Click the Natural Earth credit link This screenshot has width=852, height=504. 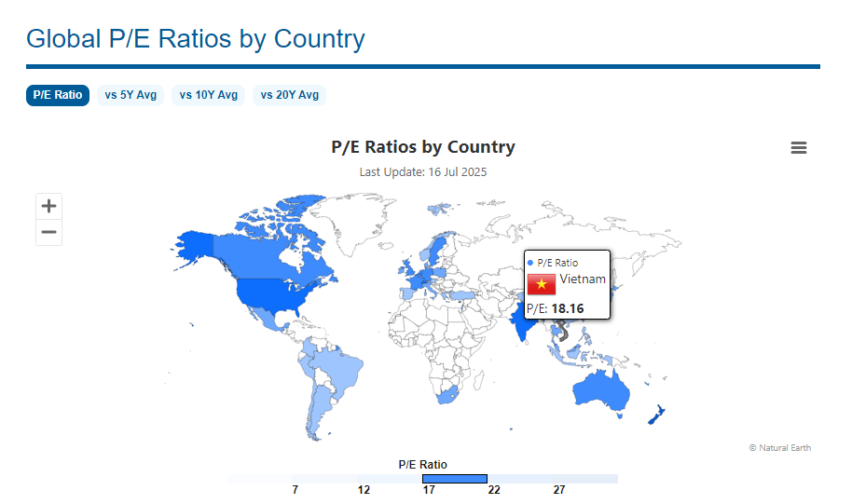(x=779, y=448)
